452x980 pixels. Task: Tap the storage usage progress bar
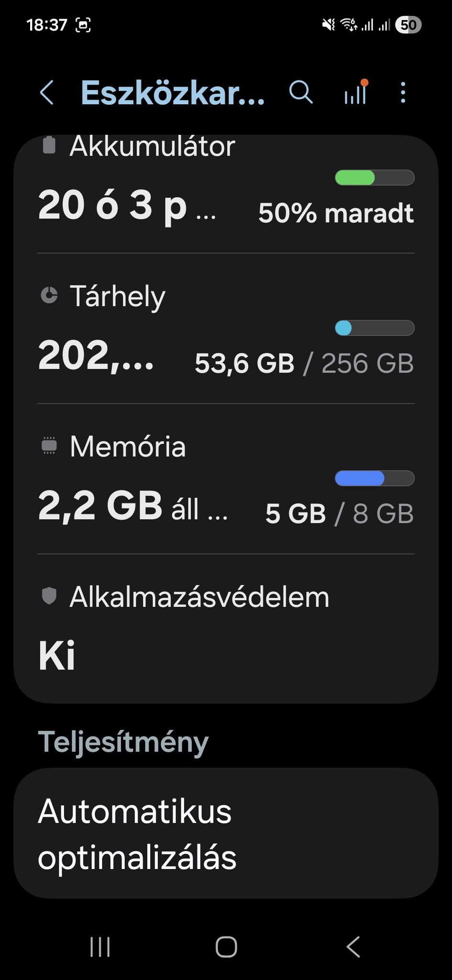375,328
